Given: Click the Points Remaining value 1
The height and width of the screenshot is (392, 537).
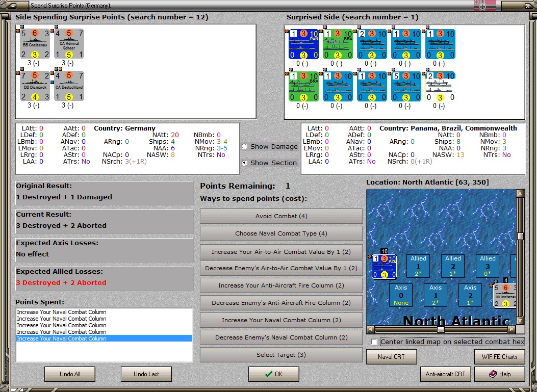Looking at the screenshot, I should (x=288, y=186).
